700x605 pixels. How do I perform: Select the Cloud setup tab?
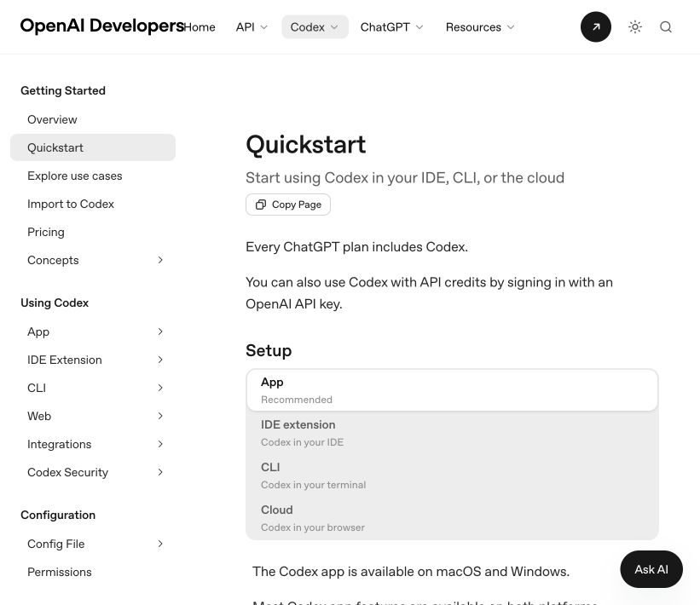point(452,518)
